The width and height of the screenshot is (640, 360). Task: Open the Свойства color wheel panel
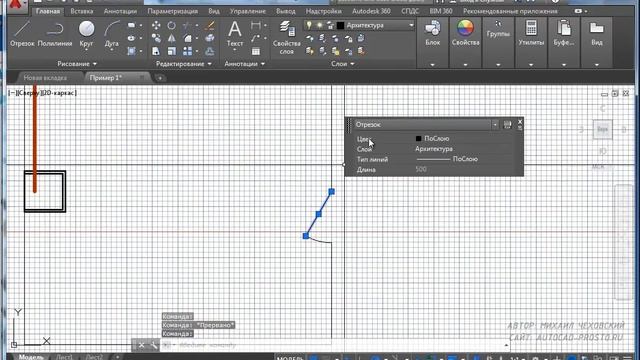point(465,33)
